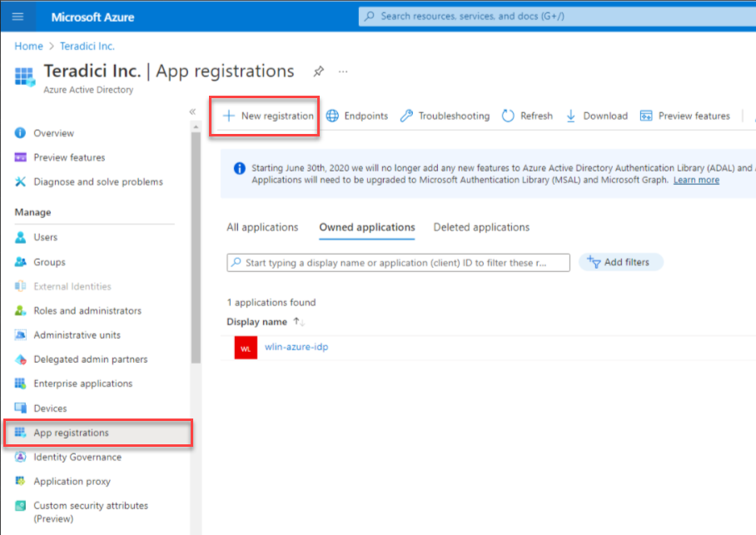Open Identity Governance in the sidebar
The height and width of the screenshot is (535, 756).
pos(77,457)
